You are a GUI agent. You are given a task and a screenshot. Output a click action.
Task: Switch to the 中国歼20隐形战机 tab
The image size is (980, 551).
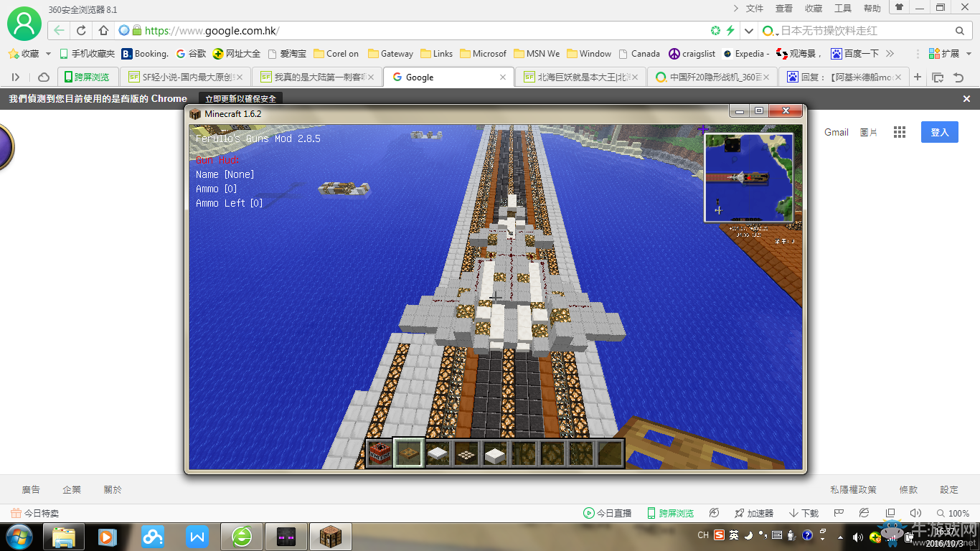(712, 77)
